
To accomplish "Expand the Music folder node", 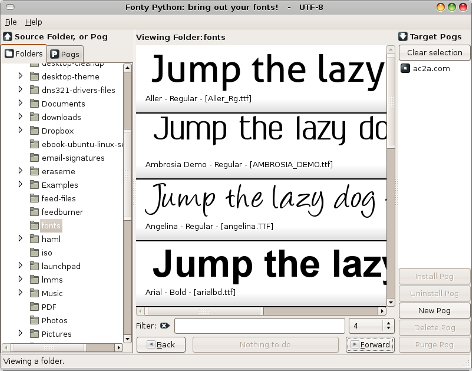I will click(20, 293).
